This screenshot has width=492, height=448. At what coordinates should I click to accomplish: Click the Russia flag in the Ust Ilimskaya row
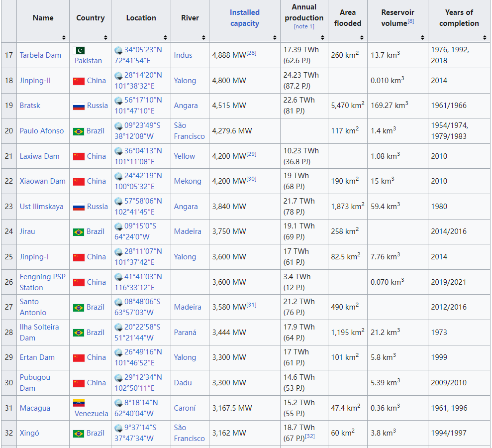(79, 207)
